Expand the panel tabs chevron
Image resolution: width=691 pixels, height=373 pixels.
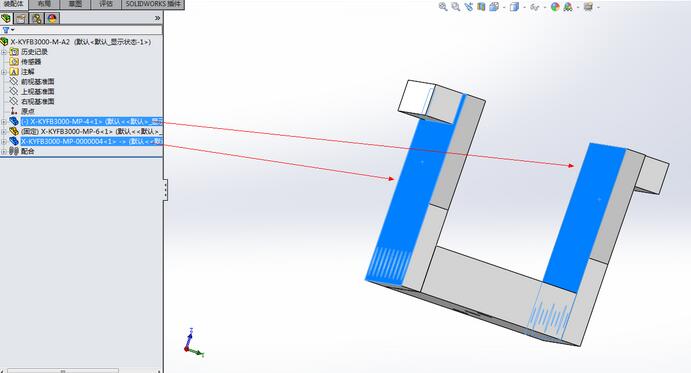(x=157, y=18)
